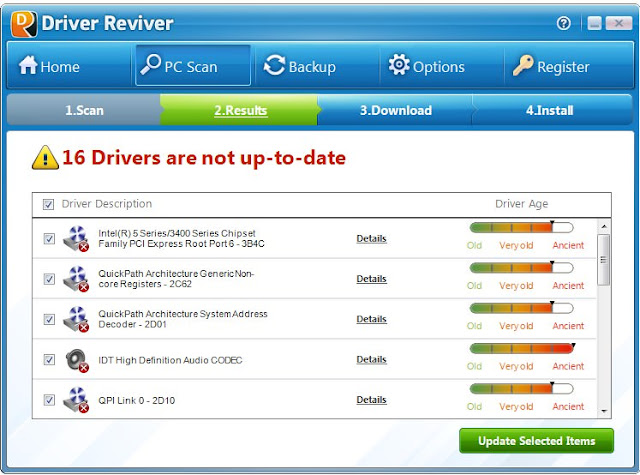Go to the Home tab
Image resolution: width=640 pixels, height=475 pixels.
coord(69,65)
